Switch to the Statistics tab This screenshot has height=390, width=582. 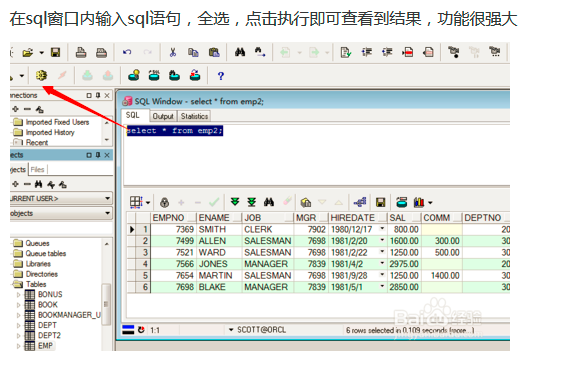point(194,116)
